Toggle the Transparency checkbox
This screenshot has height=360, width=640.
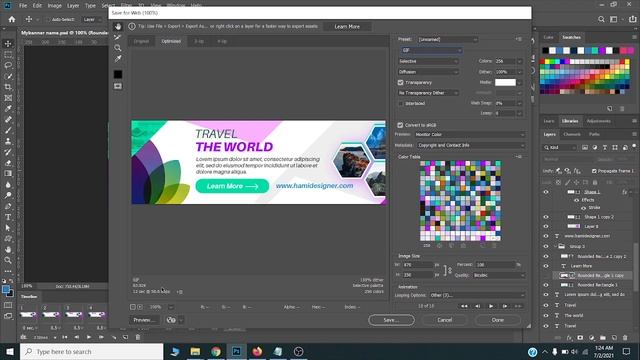click(400, 82)
